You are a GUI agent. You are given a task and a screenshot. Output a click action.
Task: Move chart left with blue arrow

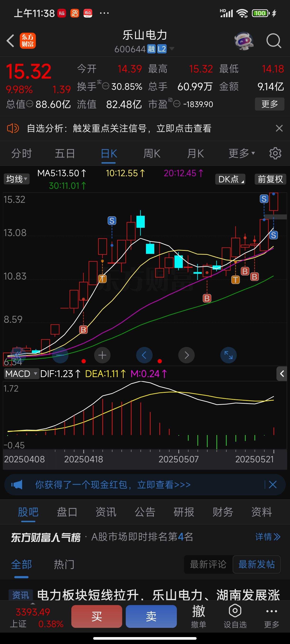pyautogui.click(x=144, y=355)
